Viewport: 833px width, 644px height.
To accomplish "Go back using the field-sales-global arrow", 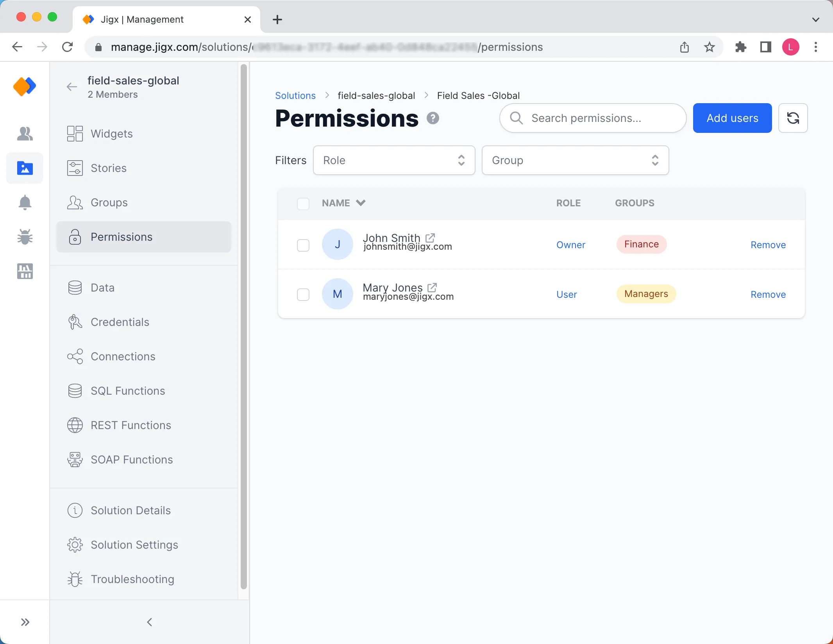I will coord(72,87).
